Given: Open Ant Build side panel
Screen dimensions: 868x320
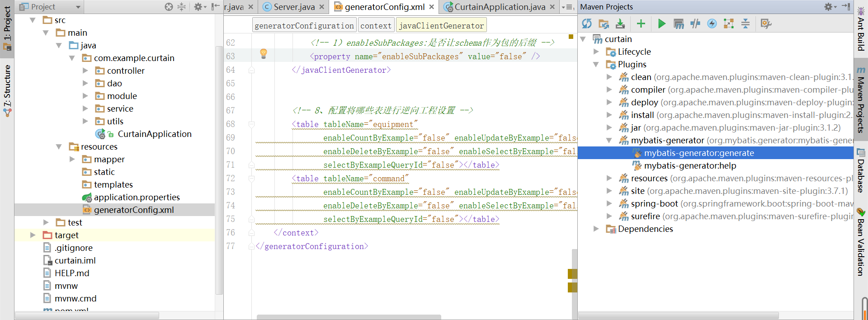Looking at the screenshot, I should click(x=861, y=29).
